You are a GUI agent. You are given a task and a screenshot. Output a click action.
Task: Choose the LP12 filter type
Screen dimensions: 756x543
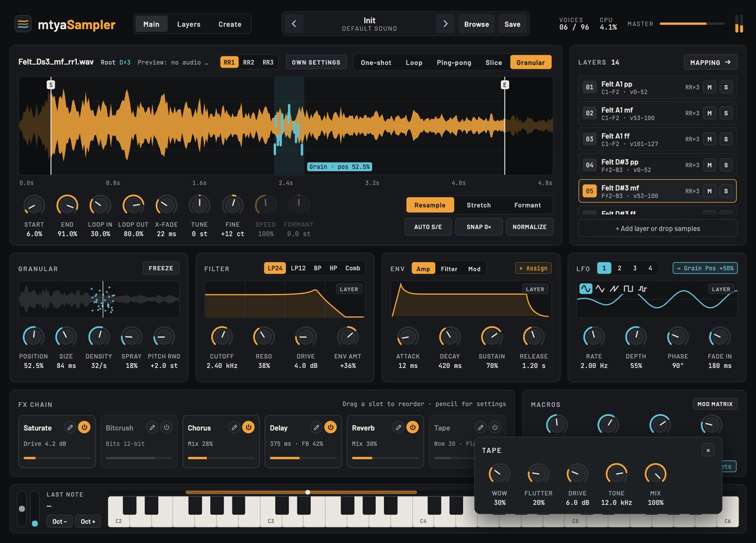click(298, 268)
